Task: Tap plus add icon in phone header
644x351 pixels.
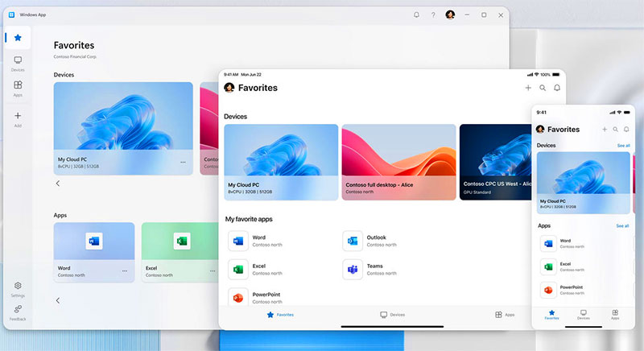Action: tap(605, 130)
